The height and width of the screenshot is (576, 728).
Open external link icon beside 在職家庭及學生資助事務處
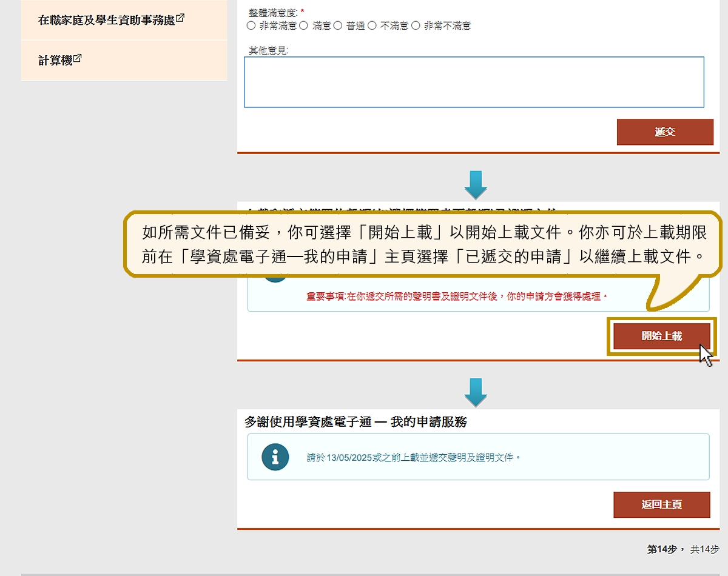click(180, 18)
